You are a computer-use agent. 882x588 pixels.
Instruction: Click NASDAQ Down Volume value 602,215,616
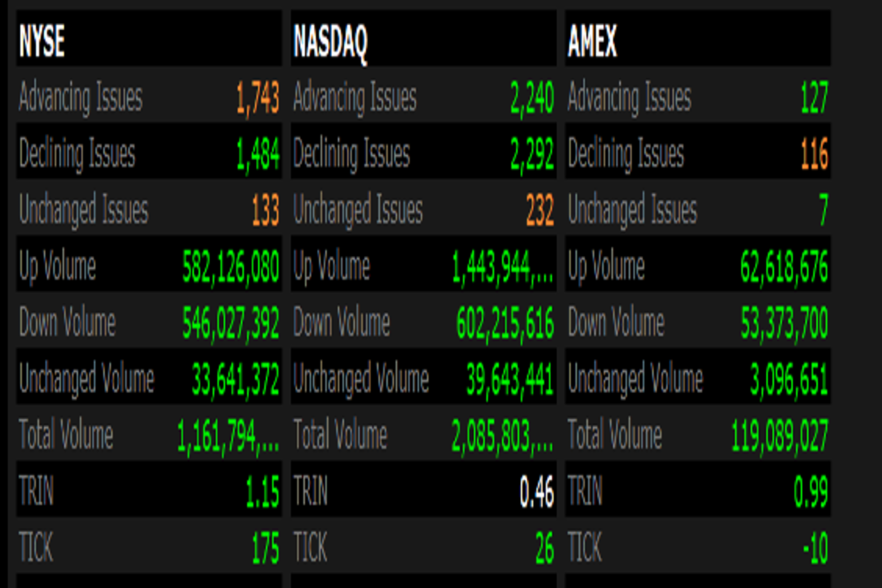click(x=505, y=323)
